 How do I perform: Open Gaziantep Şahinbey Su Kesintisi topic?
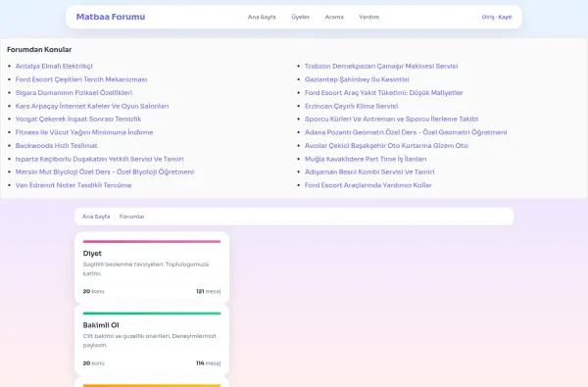coord(357,79)
